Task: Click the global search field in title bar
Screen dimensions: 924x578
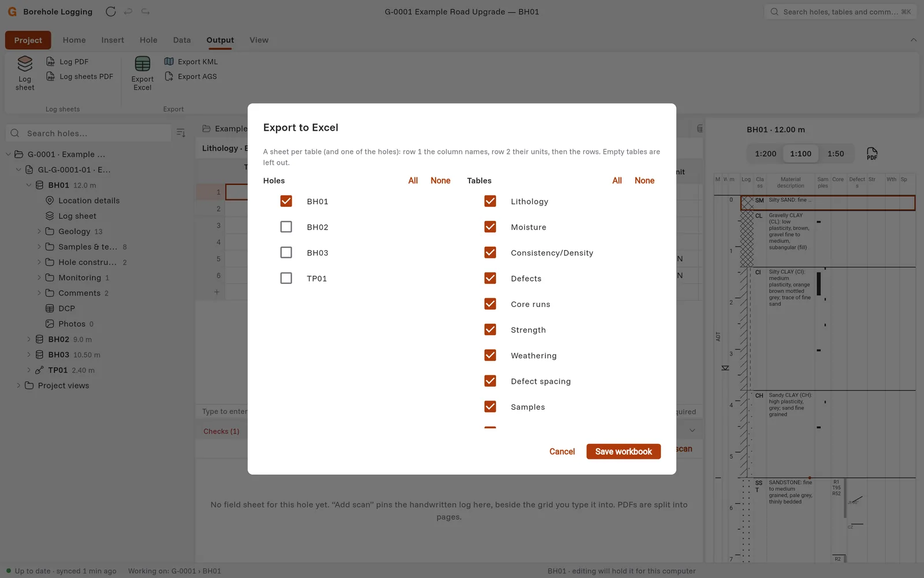Action: 841,12
